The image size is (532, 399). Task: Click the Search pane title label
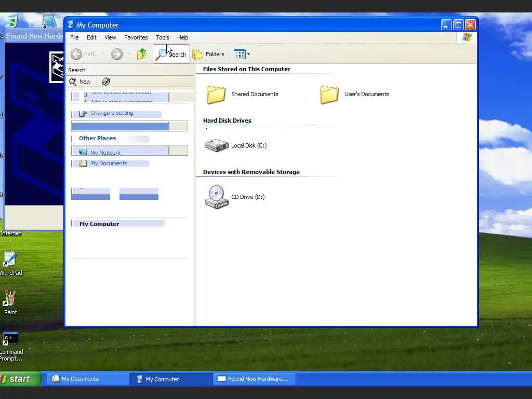click(77, 70)
